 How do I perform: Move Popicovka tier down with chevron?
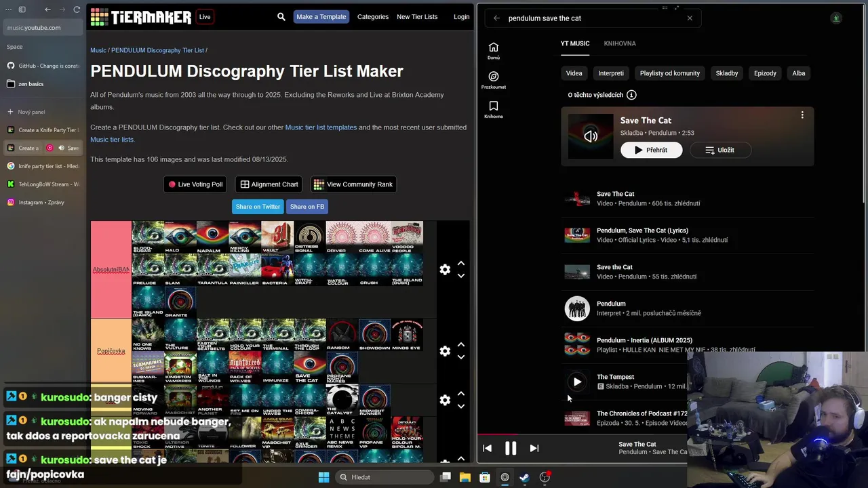(x=461, y=357)
